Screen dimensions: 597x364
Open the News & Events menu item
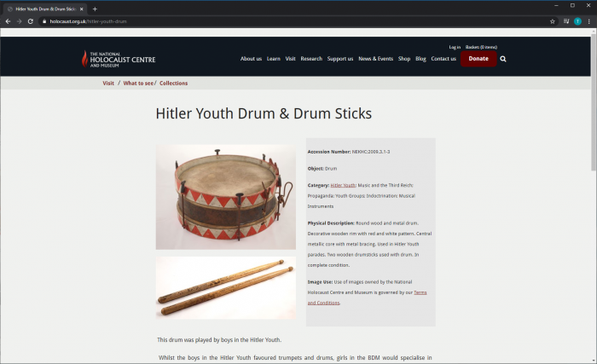375,59
